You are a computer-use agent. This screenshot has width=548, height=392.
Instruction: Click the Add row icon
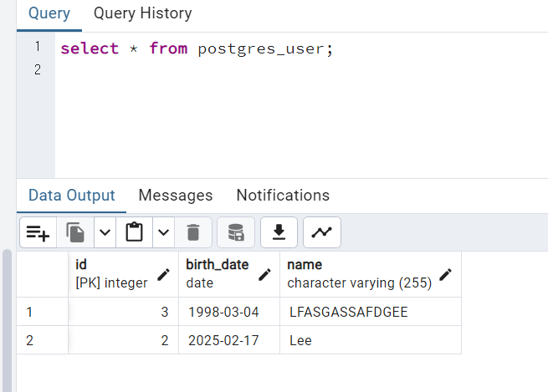tap(38, 232)
